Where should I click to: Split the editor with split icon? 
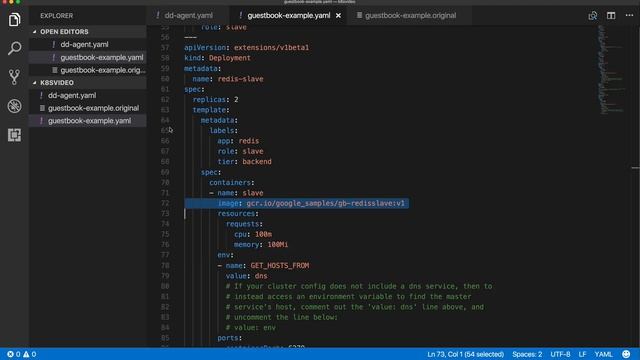pos(611,16)
